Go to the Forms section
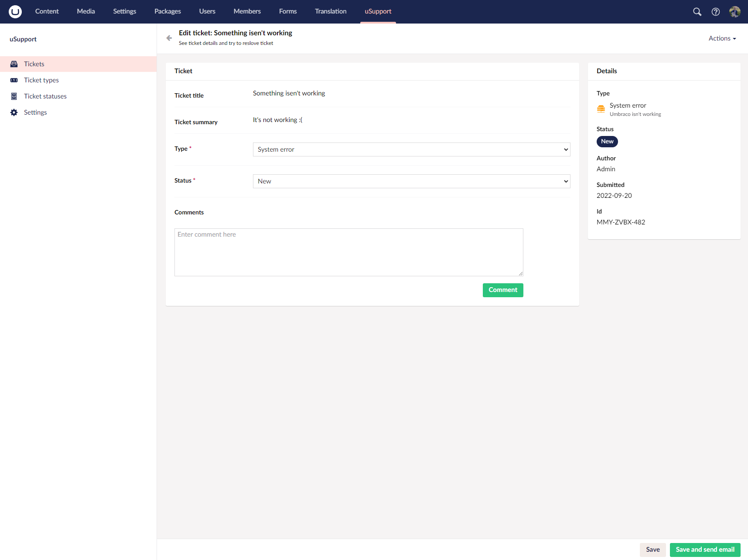The height and width of the screenshot is (560, 748). [x=288, y=11]
